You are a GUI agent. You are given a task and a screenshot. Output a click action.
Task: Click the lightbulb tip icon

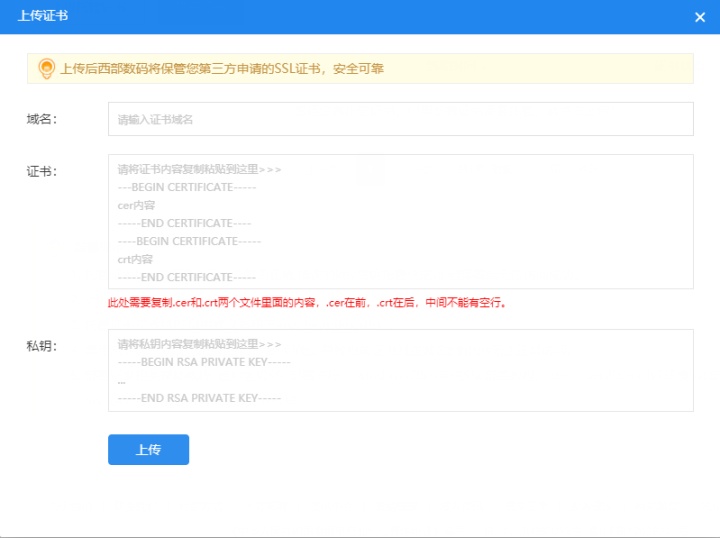point(46,69)
